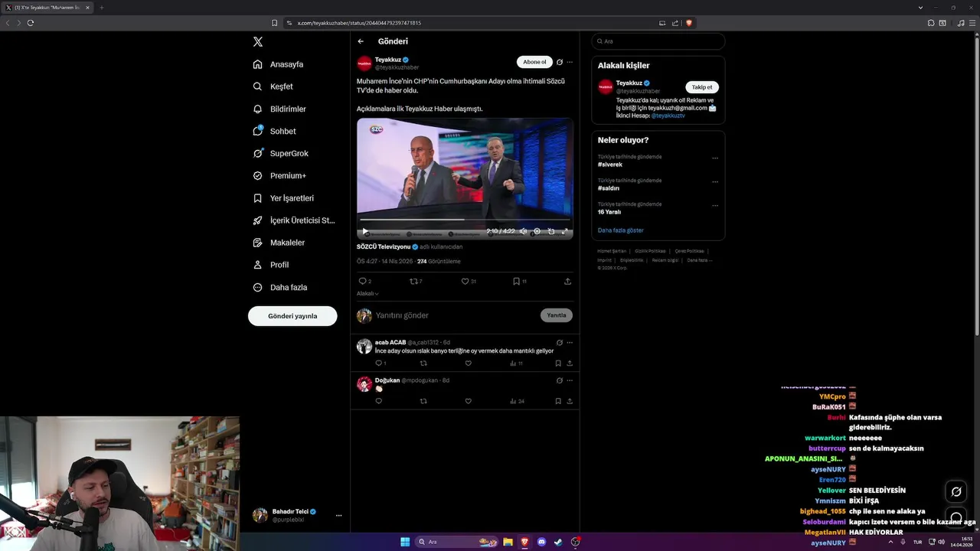Open Grok icon on acab ACAB reply
Viewport: 980px width, 551px height.
(560, 343)
